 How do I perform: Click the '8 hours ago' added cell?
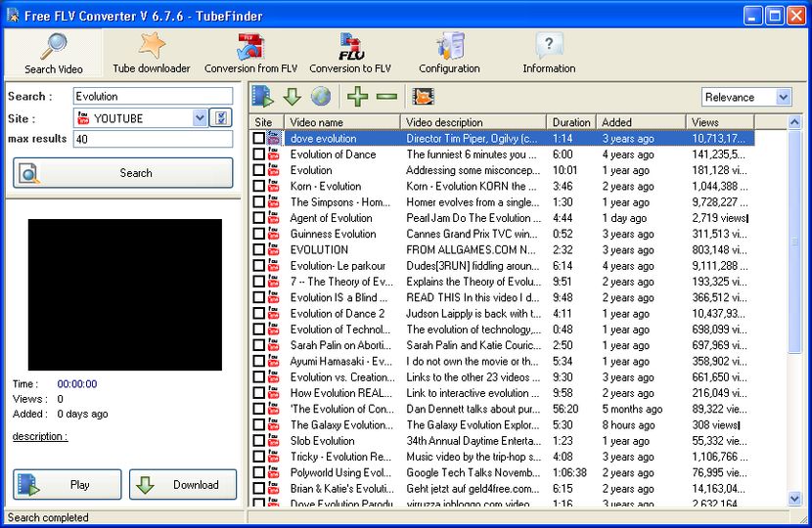click(x=628, y=425)
